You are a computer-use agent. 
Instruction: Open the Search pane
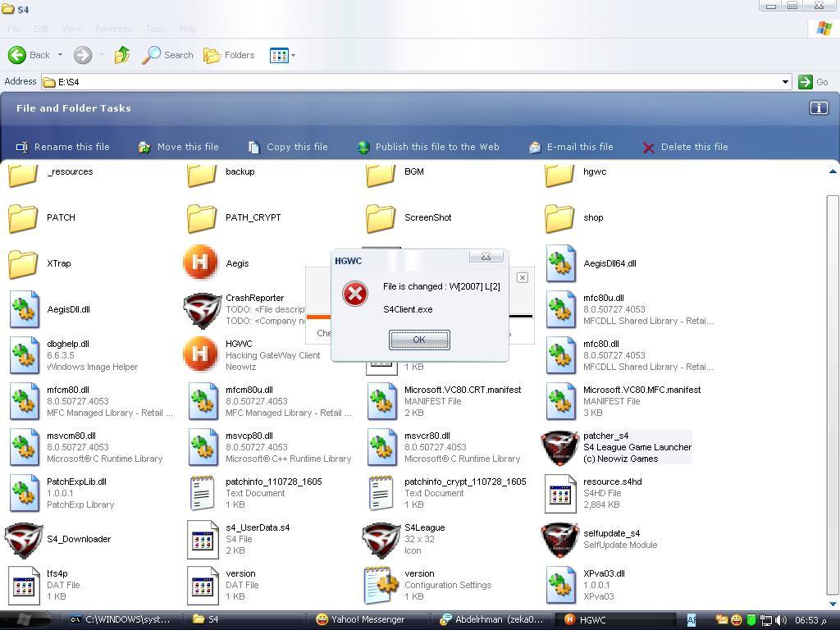click(167, 55)
